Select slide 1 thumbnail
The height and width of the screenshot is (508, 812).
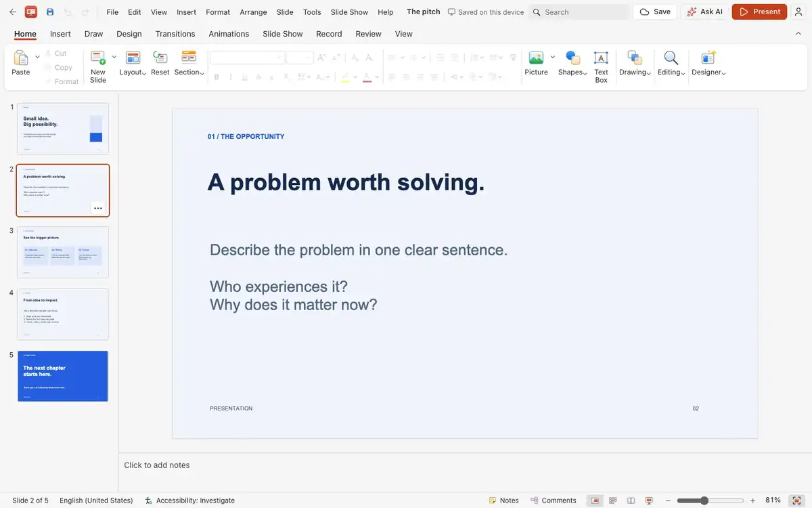[x=63, y=129]
